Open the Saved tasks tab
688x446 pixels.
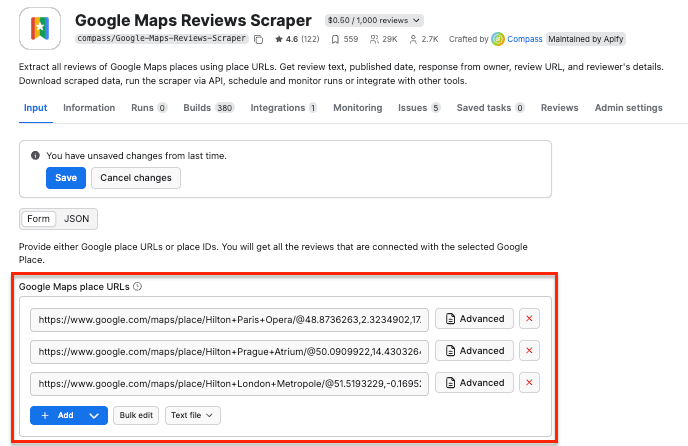coord(491,108)
